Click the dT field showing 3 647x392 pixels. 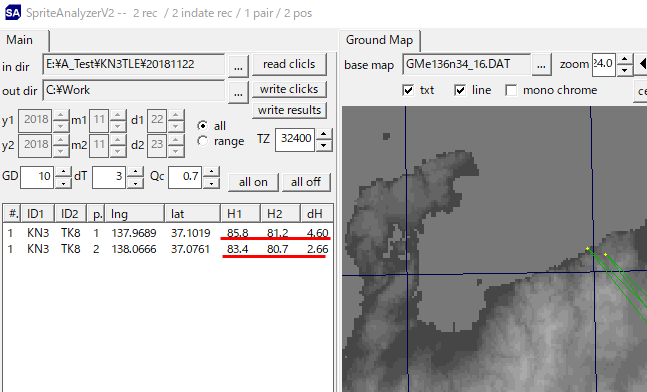(109, 177)
